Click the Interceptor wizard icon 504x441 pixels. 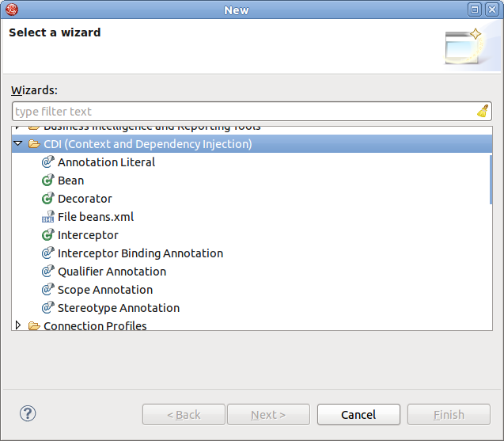click(47, 235)
